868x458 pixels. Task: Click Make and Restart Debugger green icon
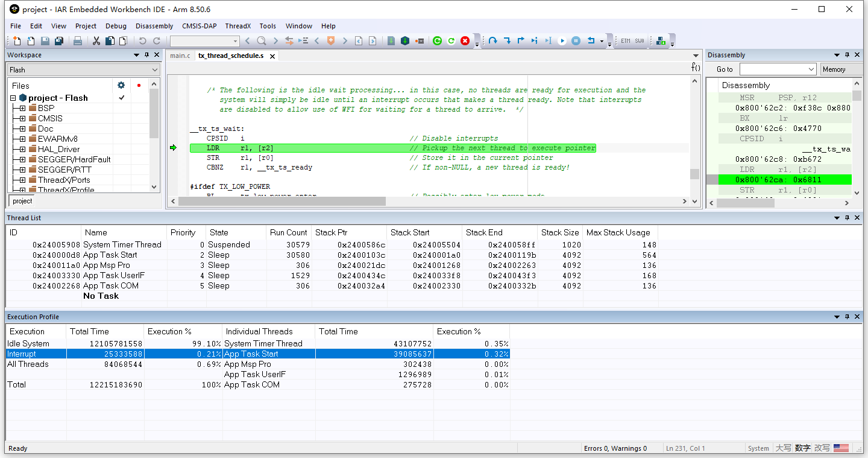[x=438, y=41]
